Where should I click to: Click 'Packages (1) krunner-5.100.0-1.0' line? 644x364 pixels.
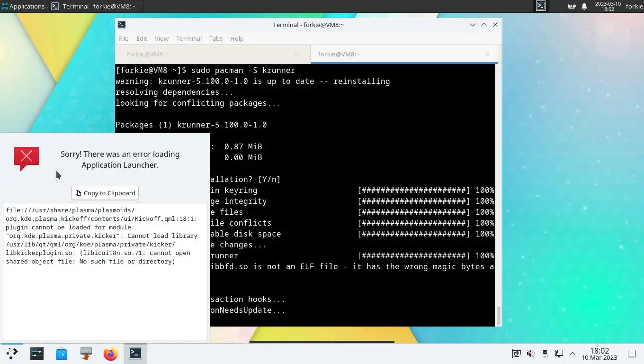[x=191, y=125]
